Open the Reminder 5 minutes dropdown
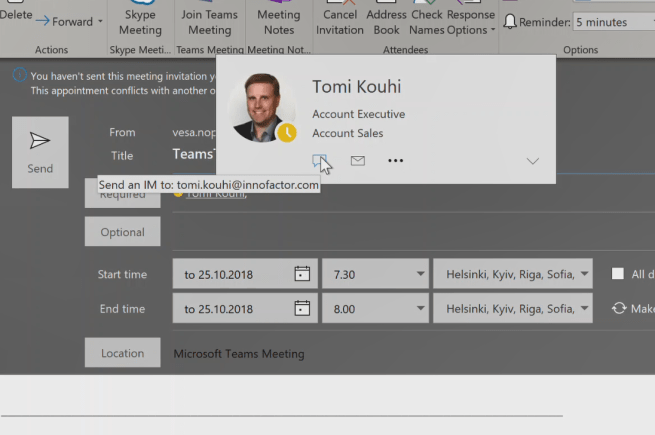Viewport: 655px width, 435px height. click(612, 22)
